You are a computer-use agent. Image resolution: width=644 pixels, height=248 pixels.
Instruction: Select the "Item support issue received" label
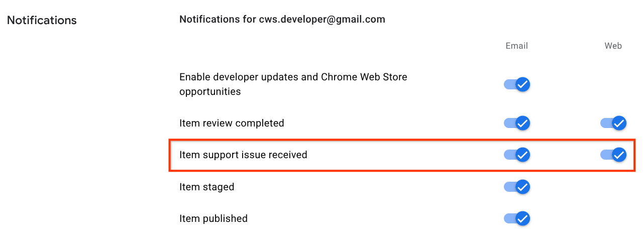[243, 155]
